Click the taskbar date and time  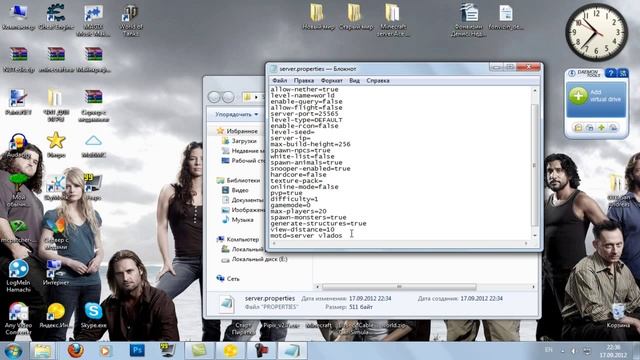click(613, 351)
